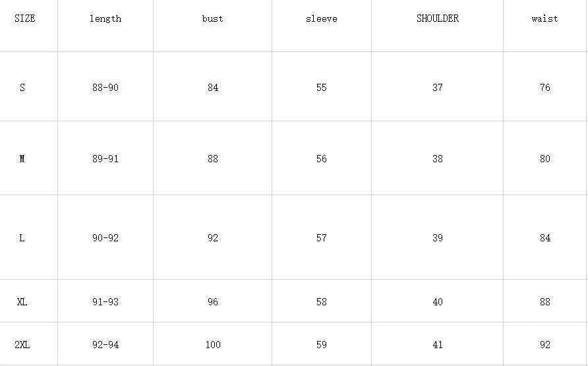
Task: Select the shoulder value 40
Action: tap(438, 302)
